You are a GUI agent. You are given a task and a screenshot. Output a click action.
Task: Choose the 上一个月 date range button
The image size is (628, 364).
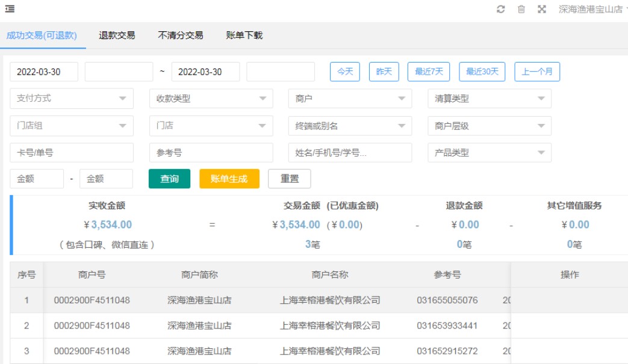point(537,72)
